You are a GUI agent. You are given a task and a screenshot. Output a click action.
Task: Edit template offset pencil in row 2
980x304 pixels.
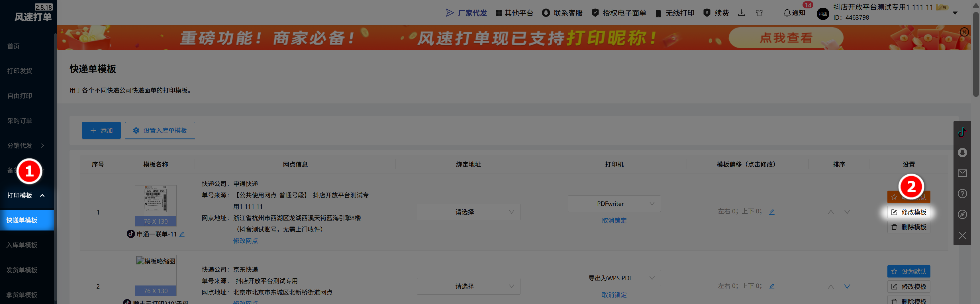[x=771, y=286]
